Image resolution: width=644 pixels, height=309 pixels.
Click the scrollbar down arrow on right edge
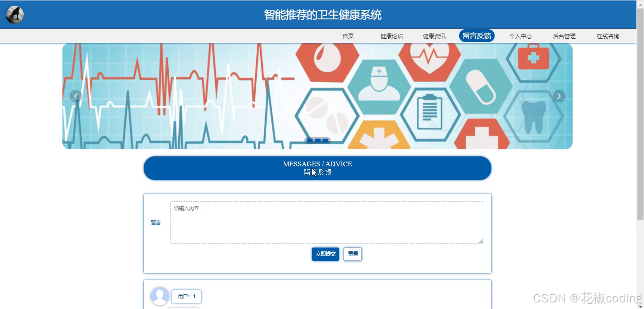(641, 306)
